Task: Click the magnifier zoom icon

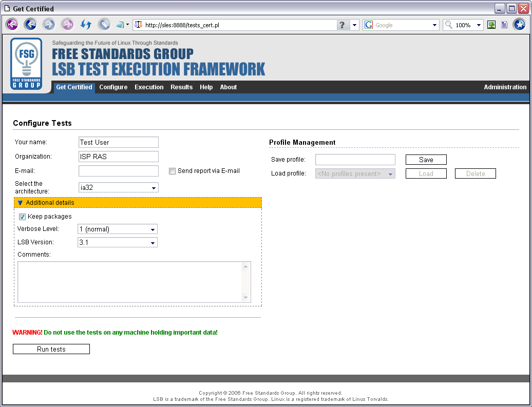Action: coord(448,25)
